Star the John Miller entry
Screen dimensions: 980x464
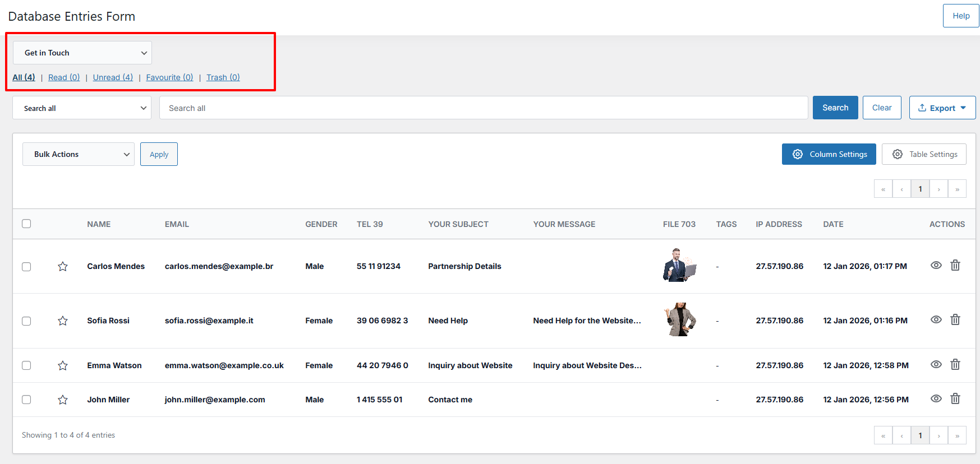(x=63, y=400)
